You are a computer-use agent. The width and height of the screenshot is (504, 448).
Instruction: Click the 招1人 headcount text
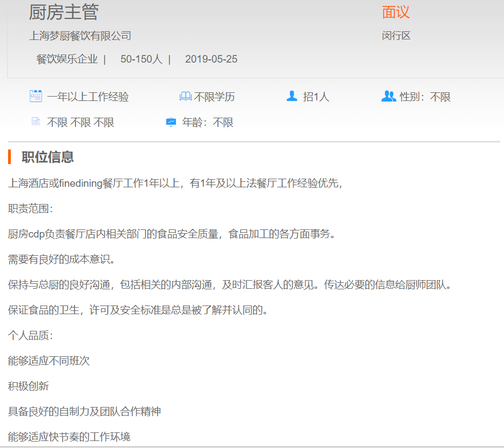[x=316, y=97]
